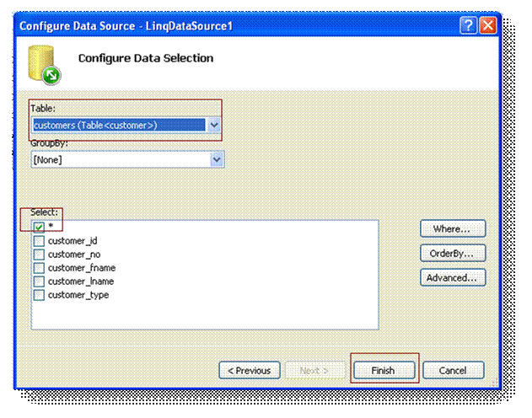This screenshot has width=532, height=418.
Task: Toggle the customer_type checkbox
Action: click(x=40, y=295)
